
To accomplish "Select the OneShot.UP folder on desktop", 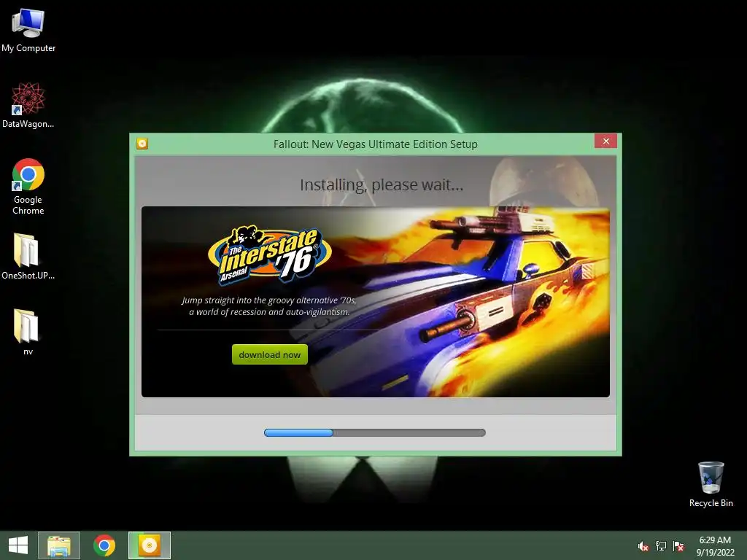I will tap(28, 256).
